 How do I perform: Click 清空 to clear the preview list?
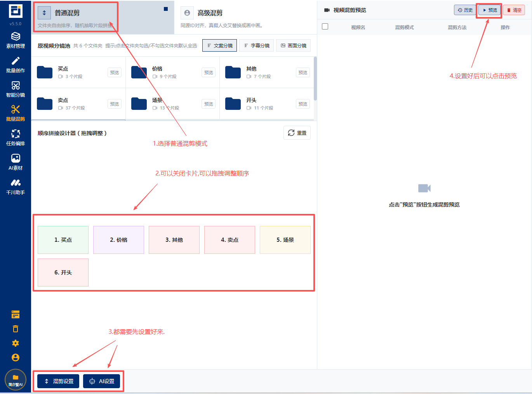point(514,10)
